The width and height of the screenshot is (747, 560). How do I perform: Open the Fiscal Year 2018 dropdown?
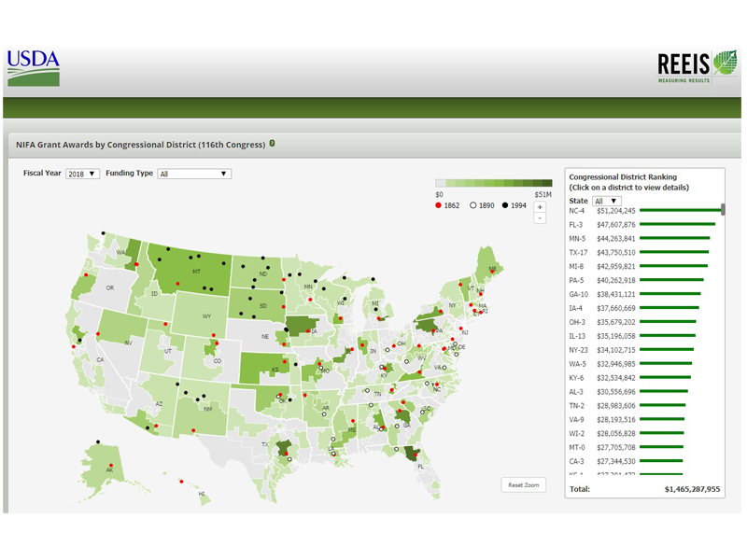[82, 174]
